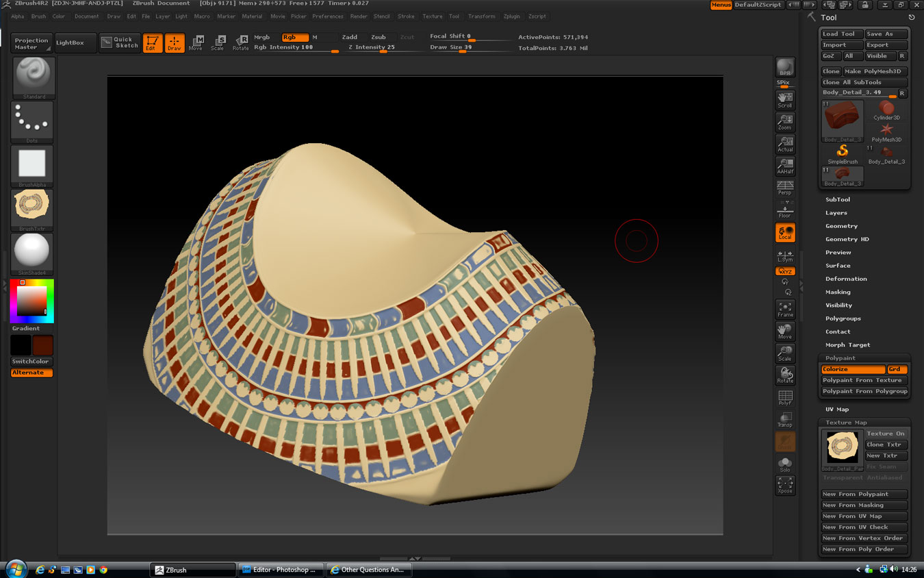Expand the Masking section
This screenshot has height=578, width=924.
838,292
